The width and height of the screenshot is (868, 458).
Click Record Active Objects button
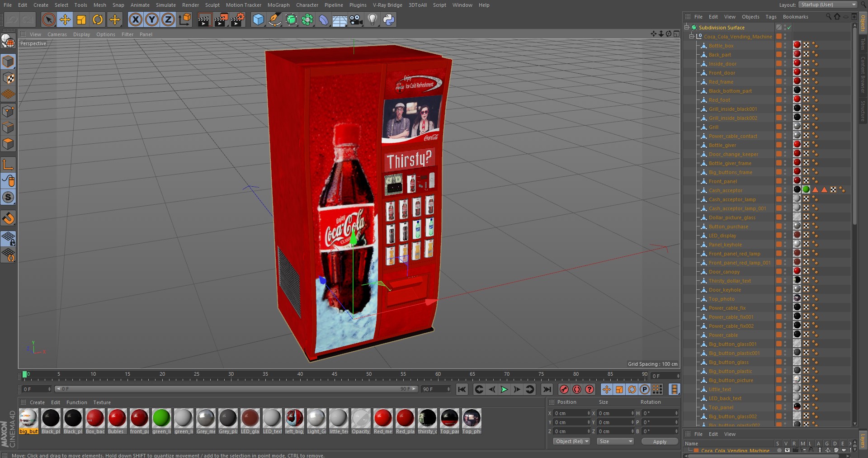[x=564, y=389]
